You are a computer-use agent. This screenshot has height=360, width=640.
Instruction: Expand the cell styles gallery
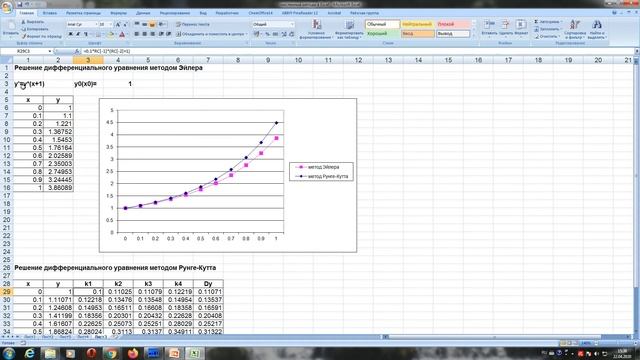tap(473, 36)
